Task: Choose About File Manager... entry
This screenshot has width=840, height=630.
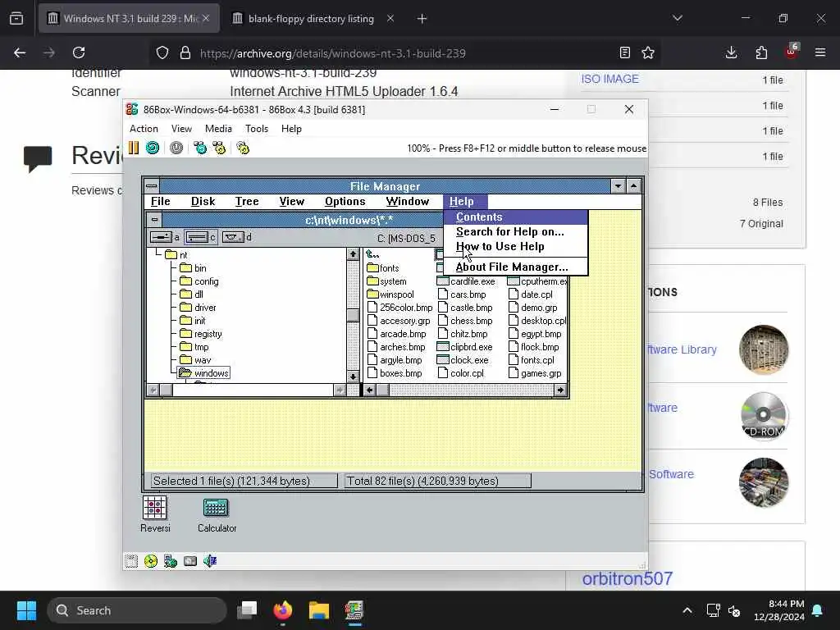Action: (x=516, y=267)
